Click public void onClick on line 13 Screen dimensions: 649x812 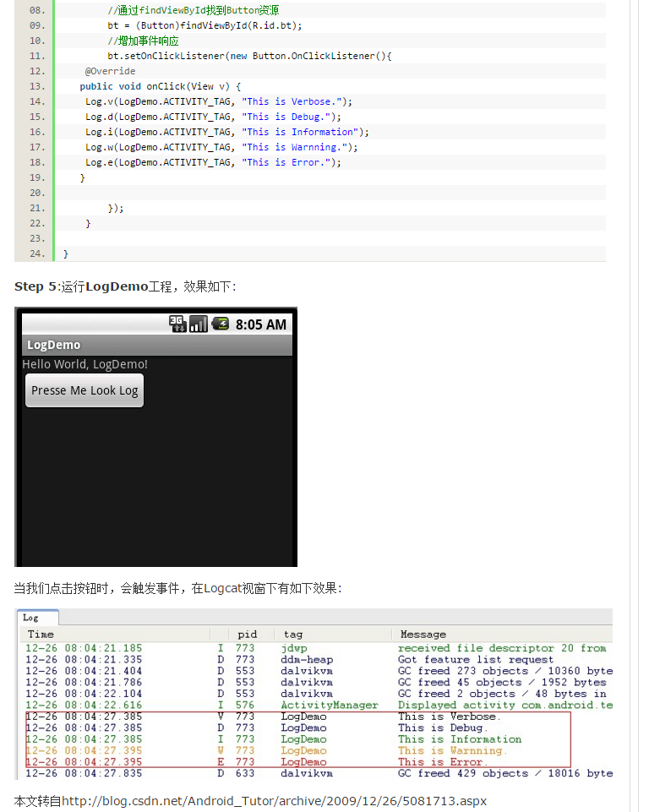tap(160, 86)
